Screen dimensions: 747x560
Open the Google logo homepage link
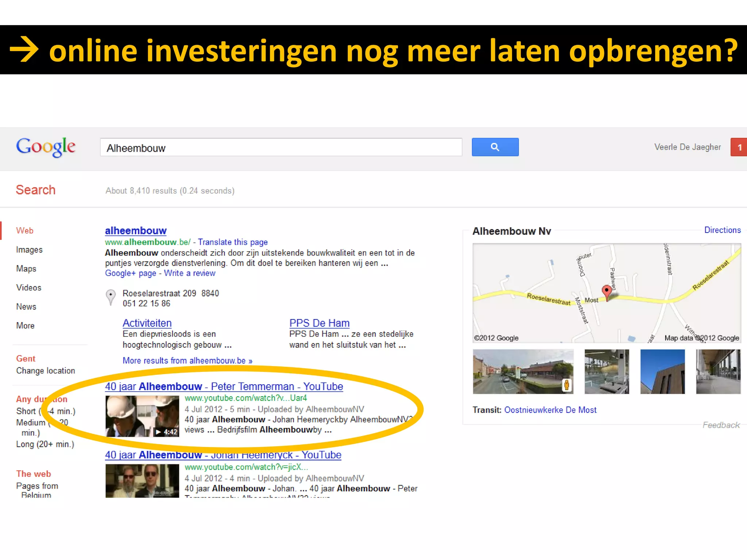[x=46, y=147]
